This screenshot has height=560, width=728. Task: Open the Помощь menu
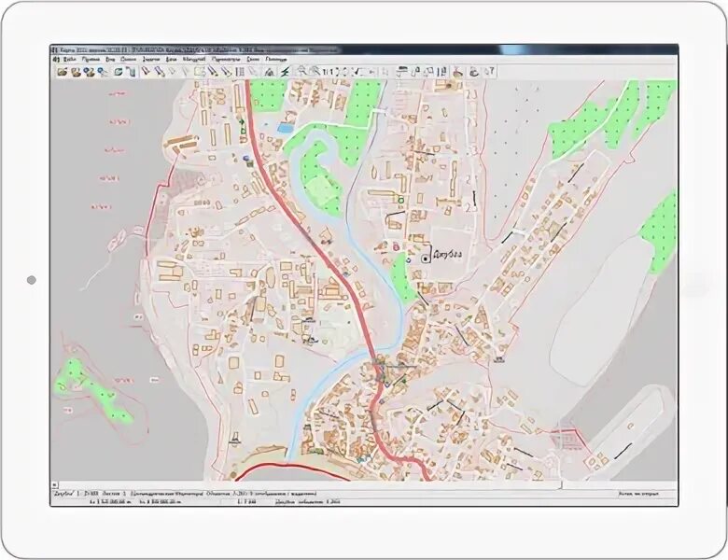[x=276, y=60]
